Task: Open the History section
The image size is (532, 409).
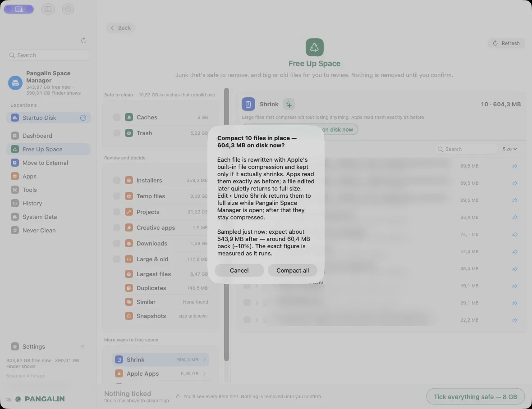Action: pyautogui.click(x=49, y=203)
